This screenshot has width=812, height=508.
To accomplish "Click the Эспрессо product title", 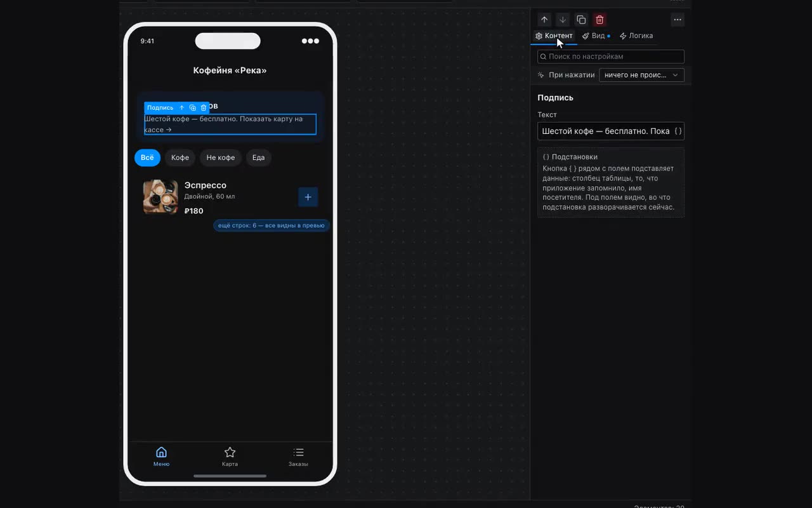I will (x=205, y=185).
